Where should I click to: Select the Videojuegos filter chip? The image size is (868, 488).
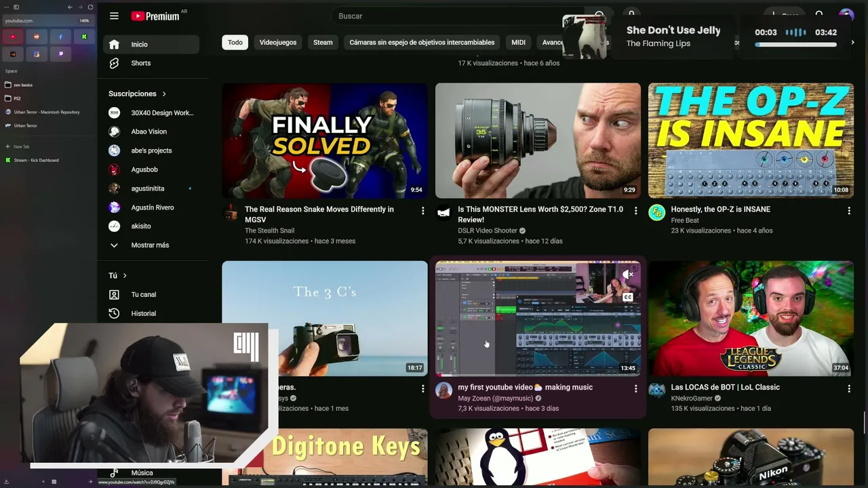coord(278,42)
